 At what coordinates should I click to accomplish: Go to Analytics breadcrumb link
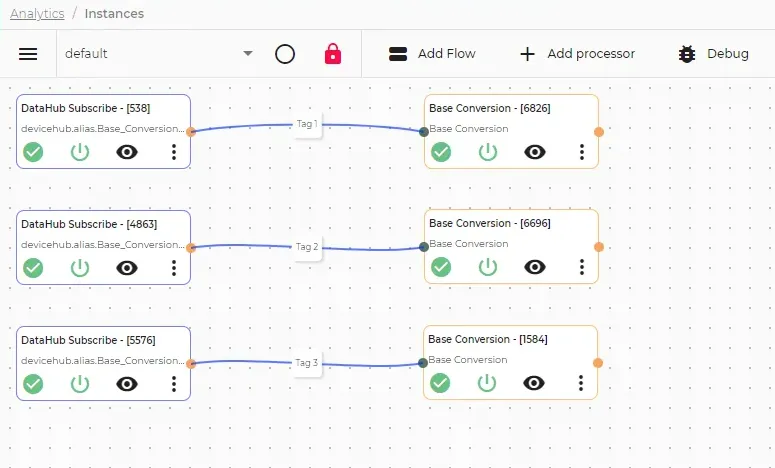point(37,13)
